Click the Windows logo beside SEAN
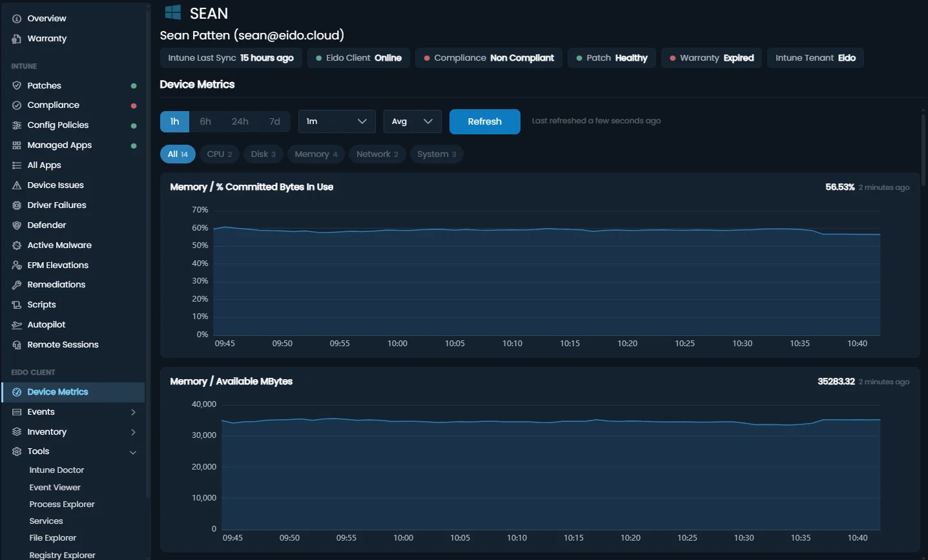The height and width of the screenshot is (560, 928). point(173,12)
